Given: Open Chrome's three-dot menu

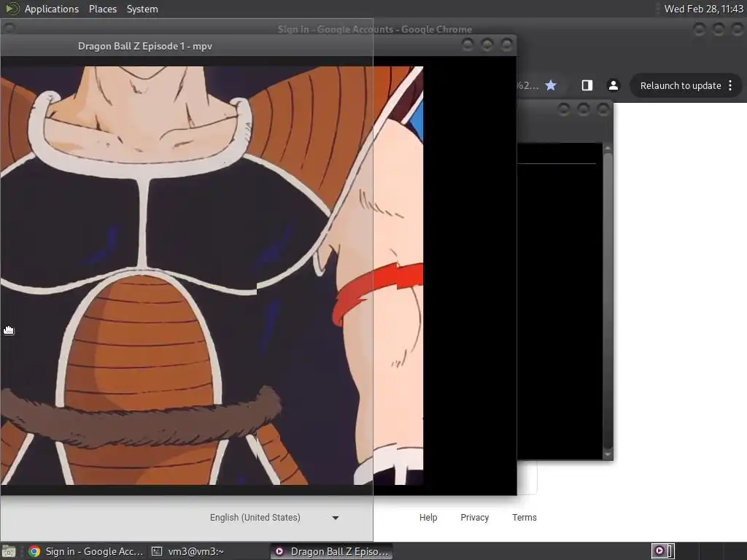Looking at the screenshot, I should tap(730, 86).
